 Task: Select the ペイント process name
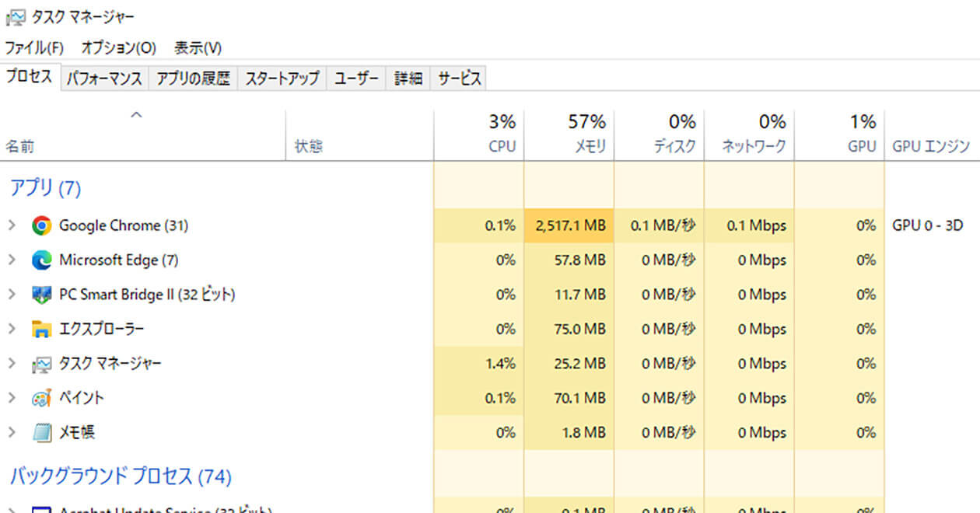[x=82, y=397]
